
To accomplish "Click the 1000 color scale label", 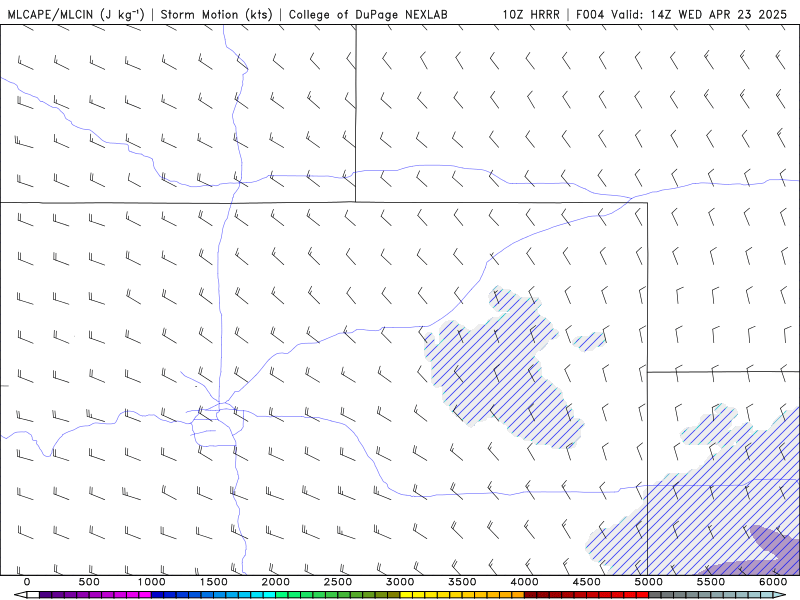I will (151, 582).
